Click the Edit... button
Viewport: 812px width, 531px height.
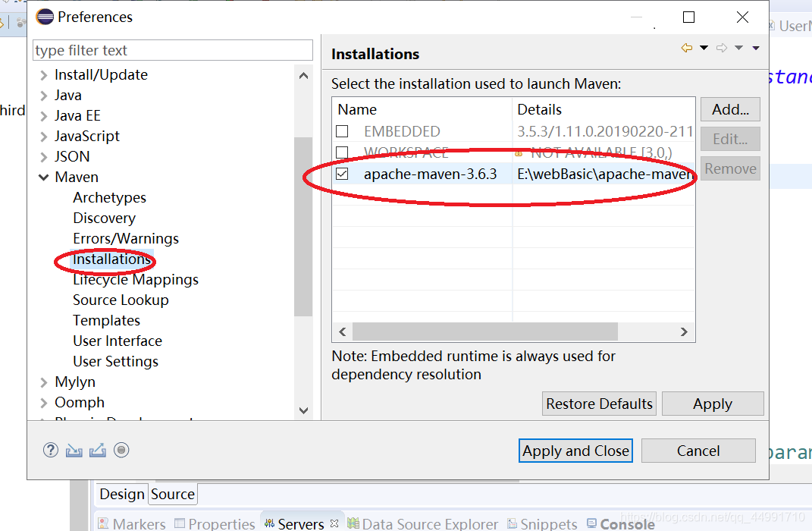coord(730,139)
